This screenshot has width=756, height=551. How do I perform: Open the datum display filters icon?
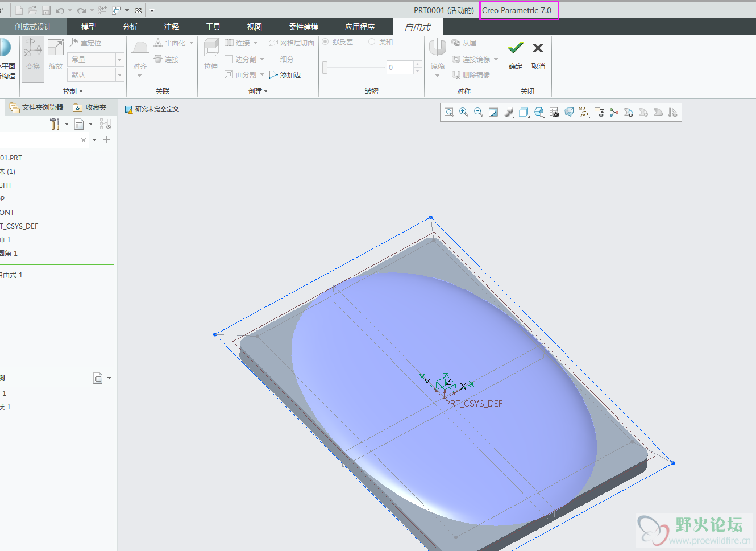tap(584, 112)
